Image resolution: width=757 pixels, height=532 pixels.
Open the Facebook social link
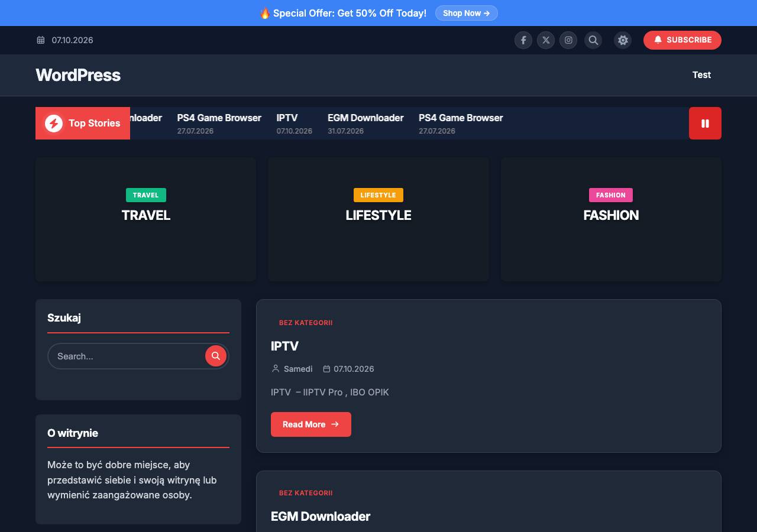coord(523,40)
